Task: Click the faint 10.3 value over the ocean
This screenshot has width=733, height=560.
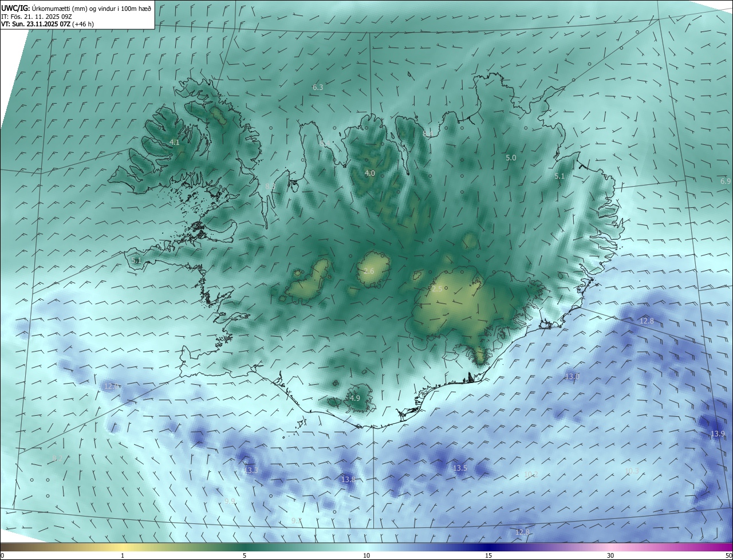Action: pos(631,471)
